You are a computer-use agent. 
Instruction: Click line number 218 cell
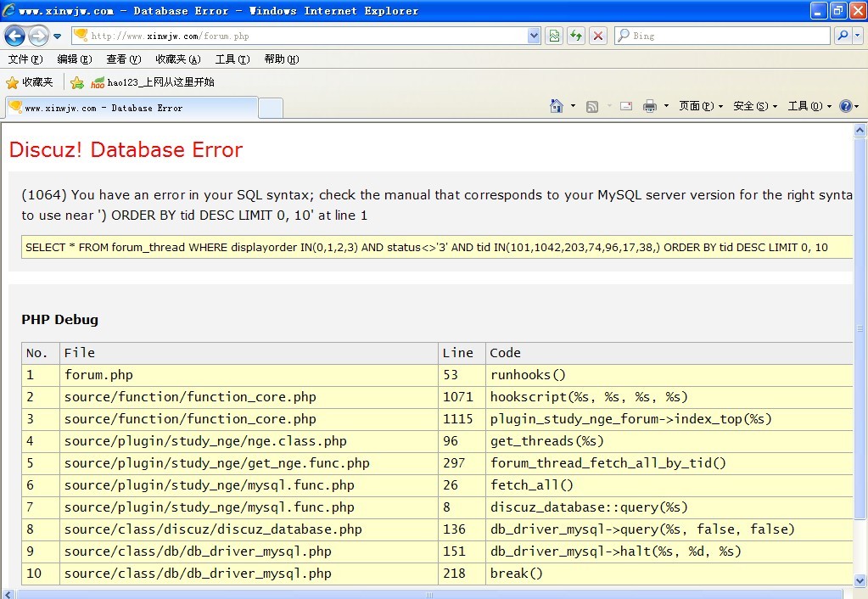tap(462, 574)
